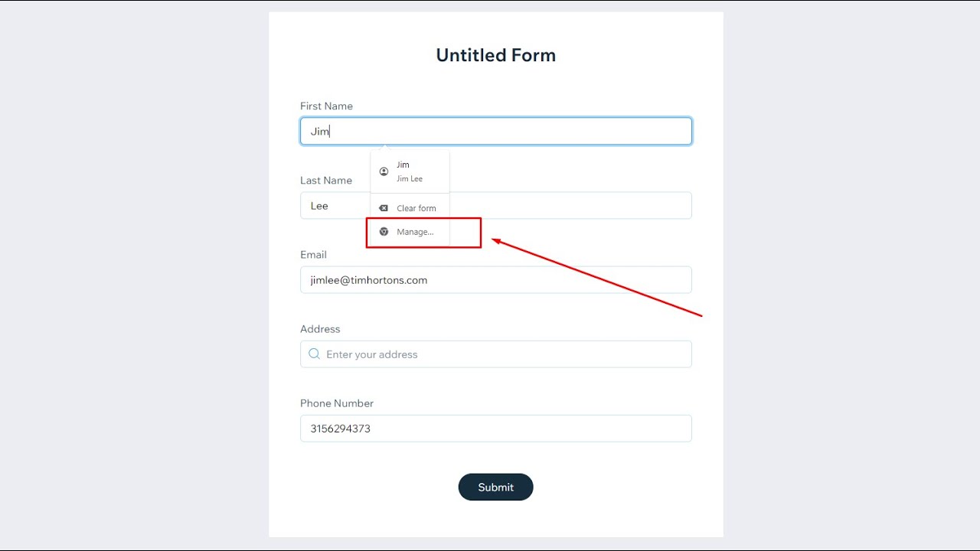Click the Enter your address field
This screenshot has height=551, width=980.
click(x=496, y=354)
